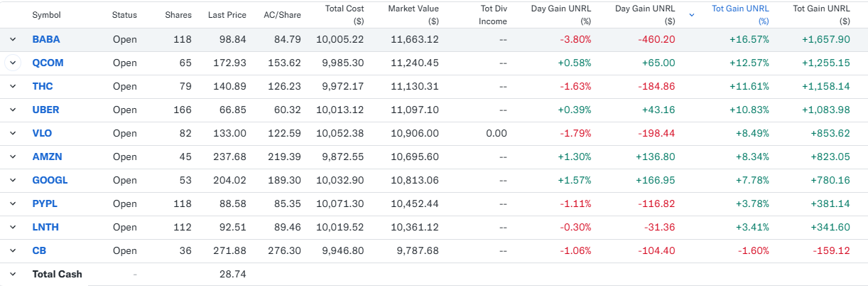Click the sort direction arrow beside Tot Gain UNRL (%)
868x286 pixels.
(x=692, y=15)
